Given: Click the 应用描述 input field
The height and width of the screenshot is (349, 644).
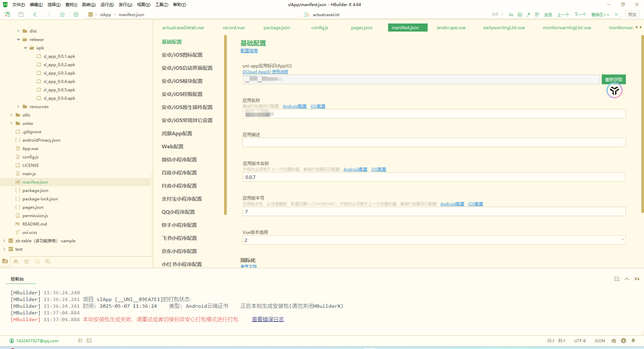Looking at the screenshot, I should [x=434, y=142].
